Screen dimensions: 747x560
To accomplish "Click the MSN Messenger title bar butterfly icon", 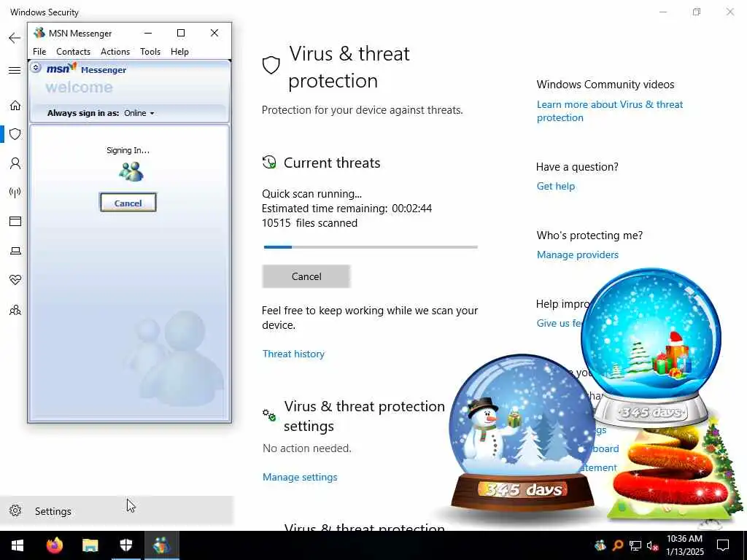I will point(39,33).
